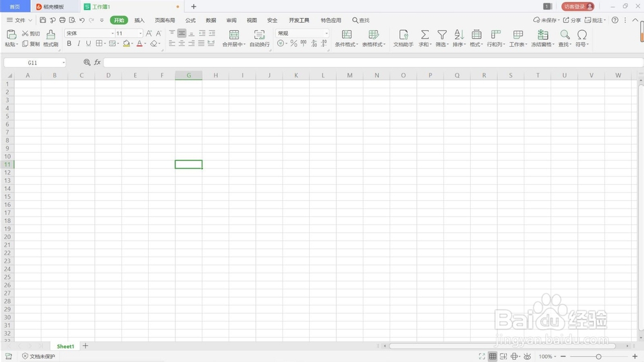Screen dimensions: 644x362
Task: Toggle Italic formatting
Action: (79, 43)
